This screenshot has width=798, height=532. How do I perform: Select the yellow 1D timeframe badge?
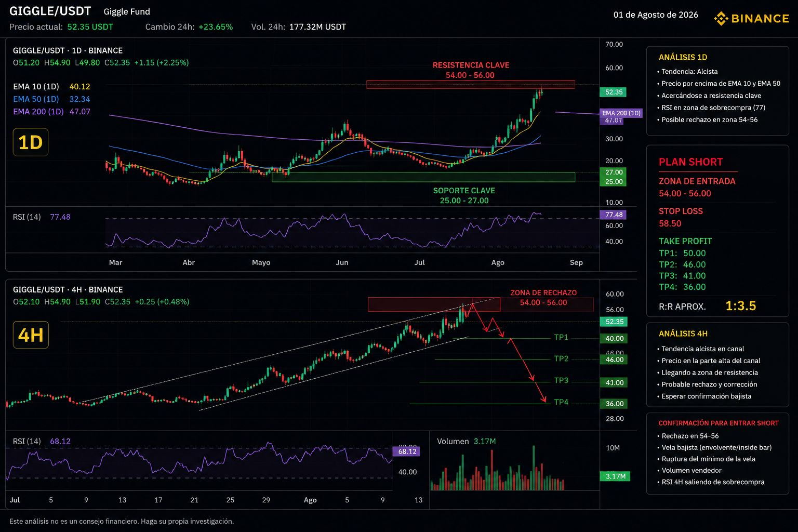[x=31, y=142]
